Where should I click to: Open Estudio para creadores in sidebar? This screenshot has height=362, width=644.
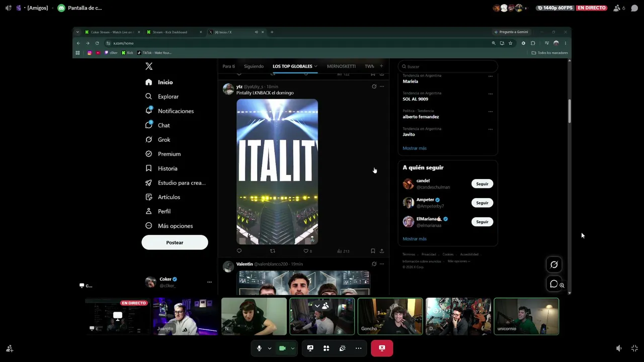point(176,183)
